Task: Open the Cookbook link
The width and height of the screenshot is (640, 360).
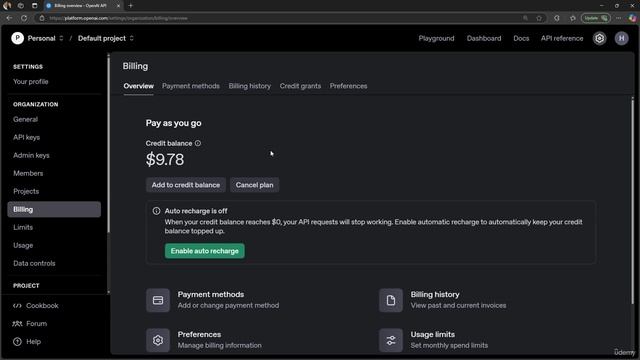Action: pos(42,306)
